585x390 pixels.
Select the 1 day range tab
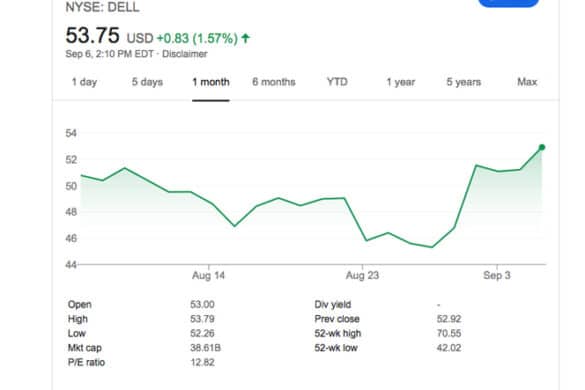84,82
